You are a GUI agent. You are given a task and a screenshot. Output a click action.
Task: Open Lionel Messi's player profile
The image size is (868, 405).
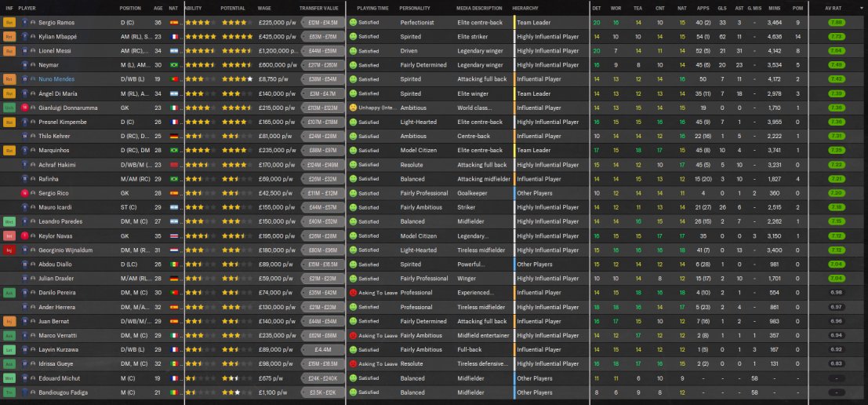click(x=55, y=51)
